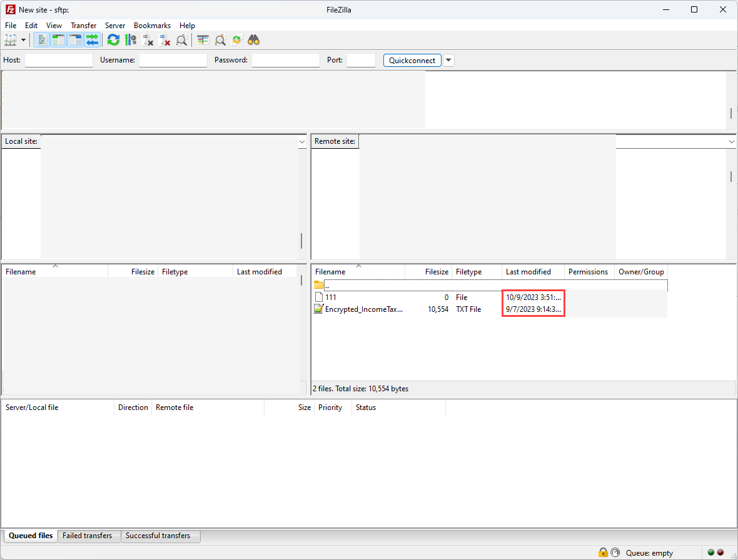Expand the Remote site path dropdown
This screenshot has width=738, height=560.
pos(731,141)
